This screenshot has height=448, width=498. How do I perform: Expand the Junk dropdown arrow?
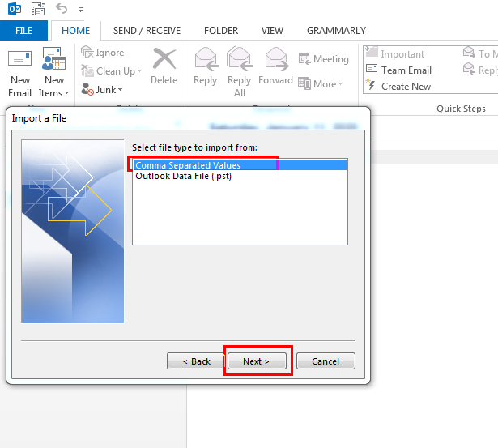(120, 90)
